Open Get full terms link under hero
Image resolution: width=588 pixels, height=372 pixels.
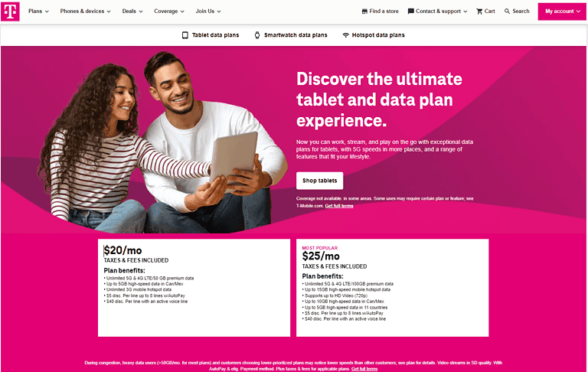(339, 206)
